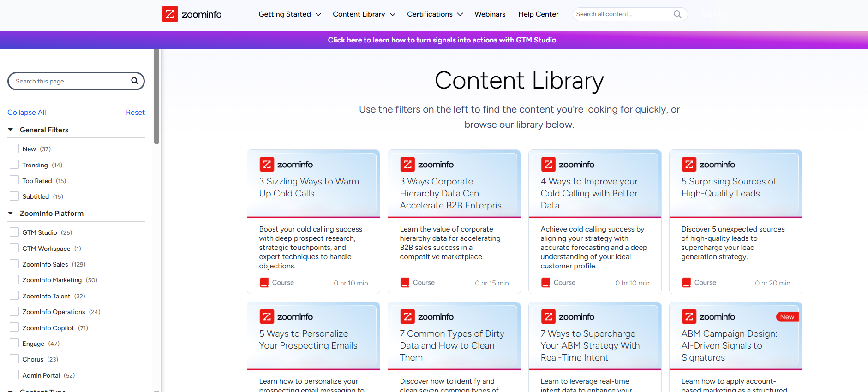
Task: Click the magnifier icon in the sidebar search box
Action: click(135, 81)
